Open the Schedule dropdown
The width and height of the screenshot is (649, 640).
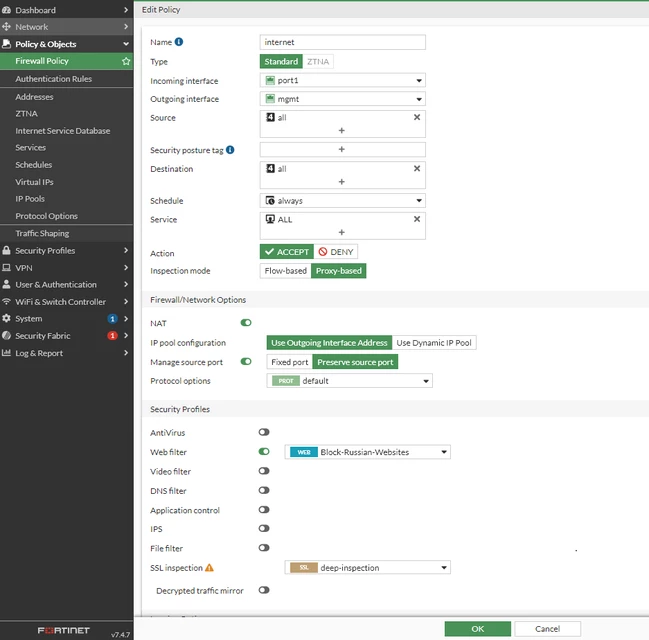pos(342,201)
